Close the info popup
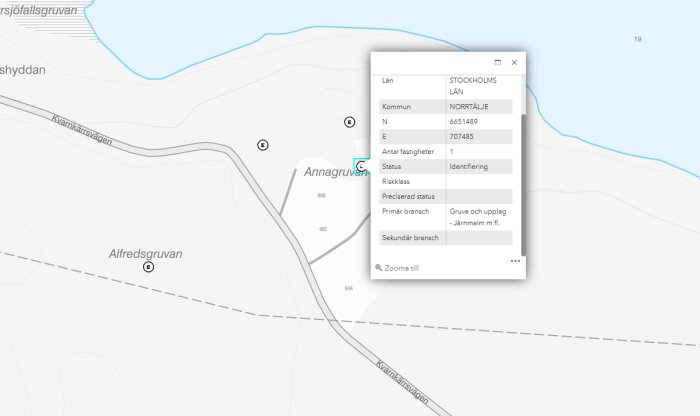This screenshot has width=700, height=416. point(514,62)
